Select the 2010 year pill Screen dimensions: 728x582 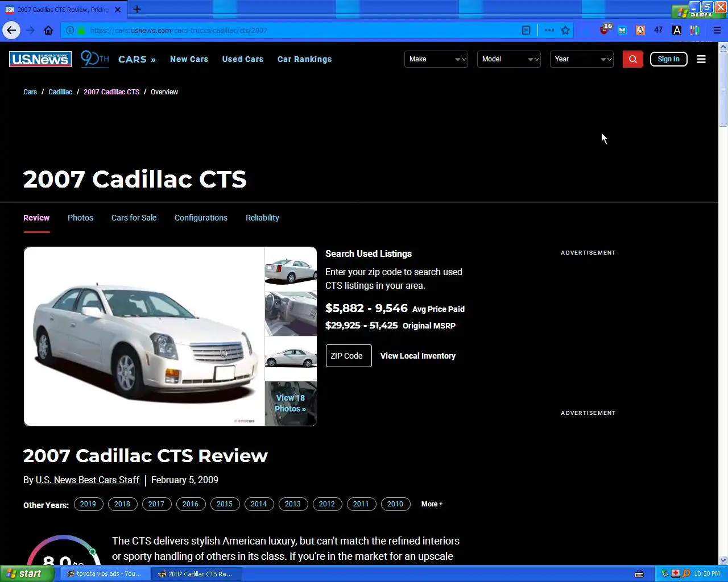[x=395, y=504]
